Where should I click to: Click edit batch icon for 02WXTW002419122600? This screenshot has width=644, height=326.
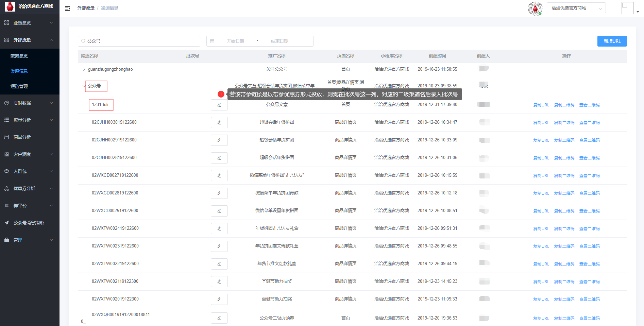(x=219, y=228)
